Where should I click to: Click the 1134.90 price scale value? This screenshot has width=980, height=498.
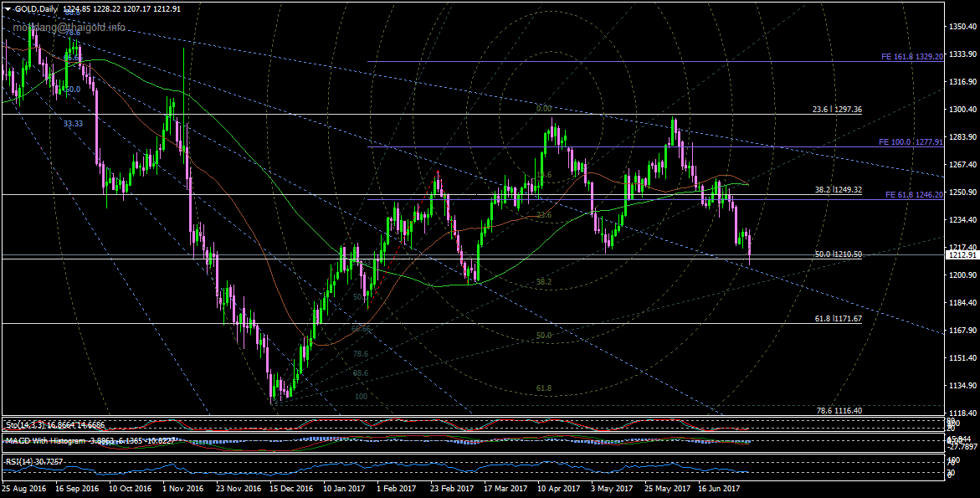(x=962, y=386)
